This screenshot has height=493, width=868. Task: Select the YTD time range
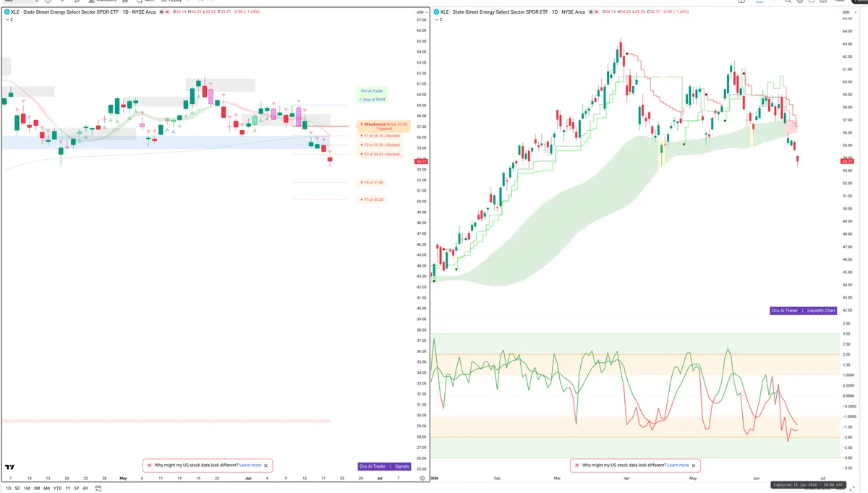coord(57,489)
